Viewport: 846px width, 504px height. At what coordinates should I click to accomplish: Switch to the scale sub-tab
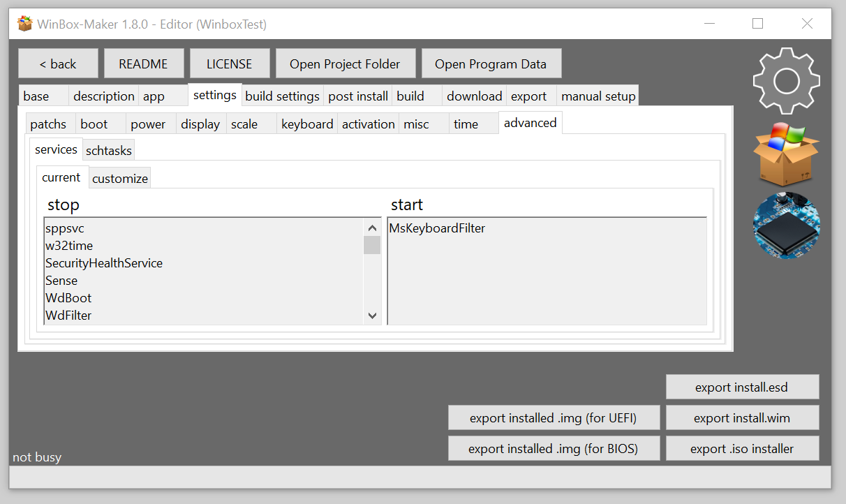coord(251,124)
